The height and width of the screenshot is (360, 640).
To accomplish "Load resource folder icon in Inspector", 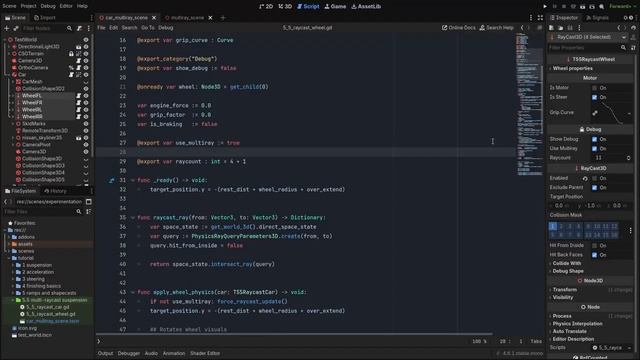I will (x=560, y=28).
